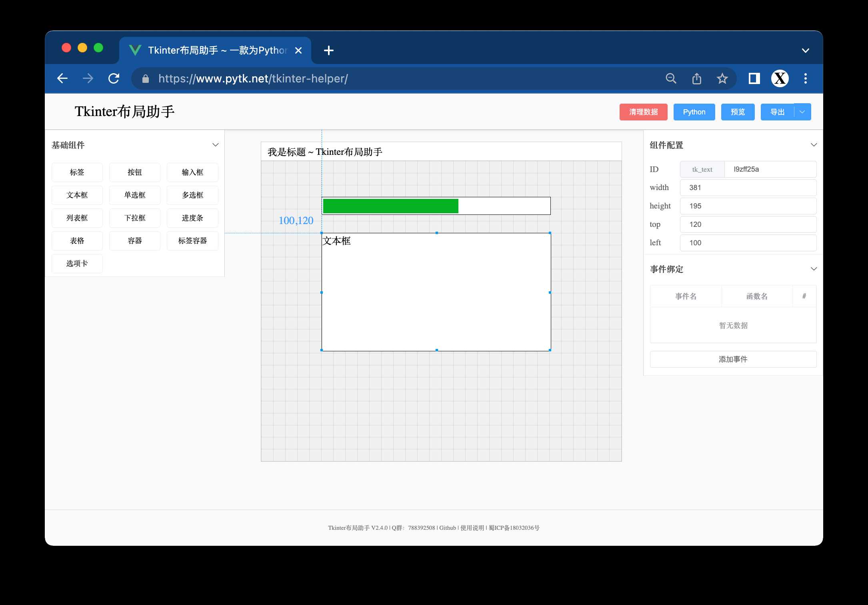Select the 标签 component
868x605 pixels.
77,172
